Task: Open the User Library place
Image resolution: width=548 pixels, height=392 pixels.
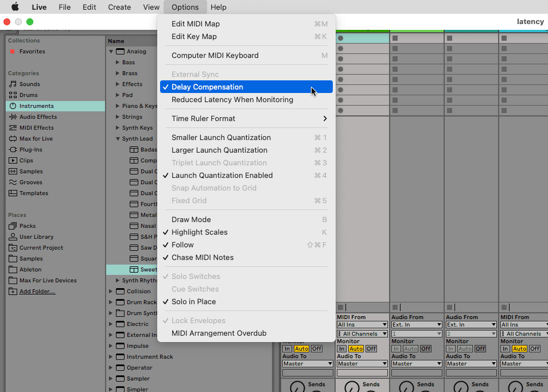Action: 36,236
